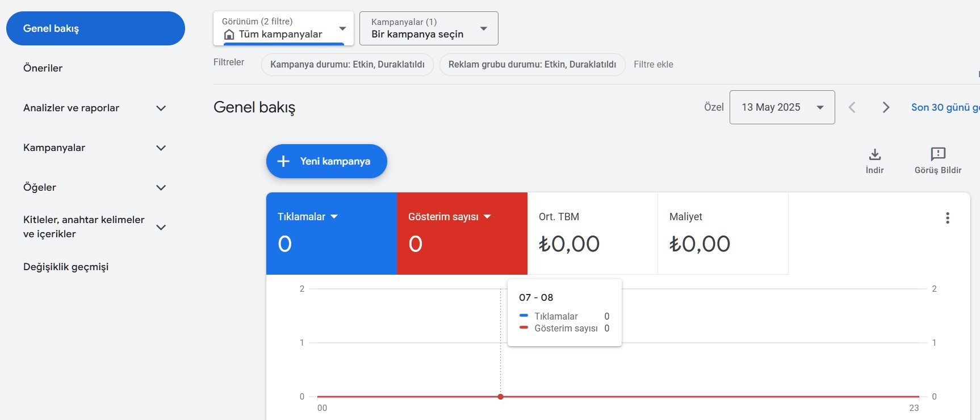Click the Genel bakış page heading

click(x=254, y=107)
